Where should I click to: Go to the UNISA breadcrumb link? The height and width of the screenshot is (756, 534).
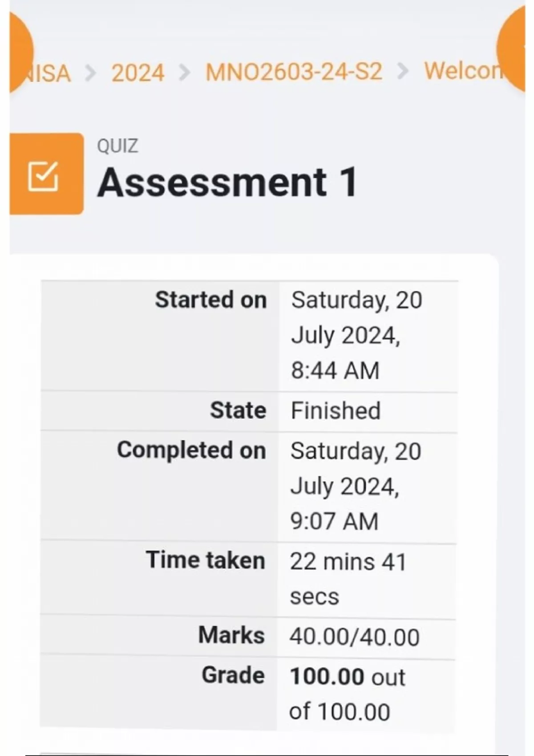(x=50, y=73)
